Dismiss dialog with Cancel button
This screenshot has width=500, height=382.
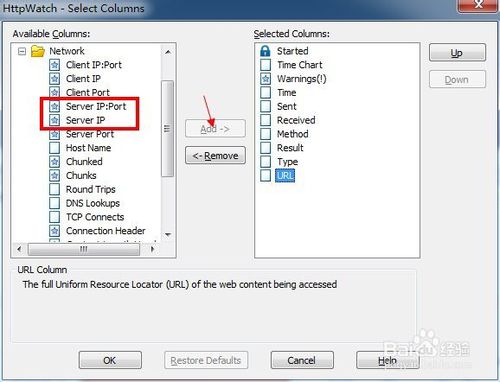(302, 360)
